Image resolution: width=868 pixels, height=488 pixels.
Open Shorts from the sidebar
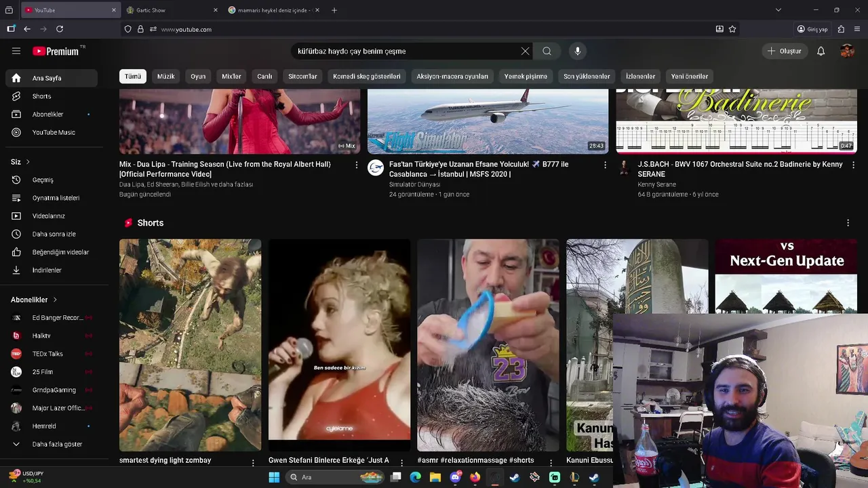[x=52, y=96]
